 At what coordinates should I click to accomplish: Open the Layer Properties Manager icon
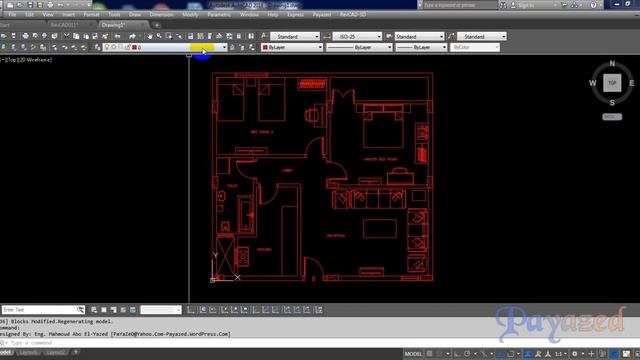point(98,47)
